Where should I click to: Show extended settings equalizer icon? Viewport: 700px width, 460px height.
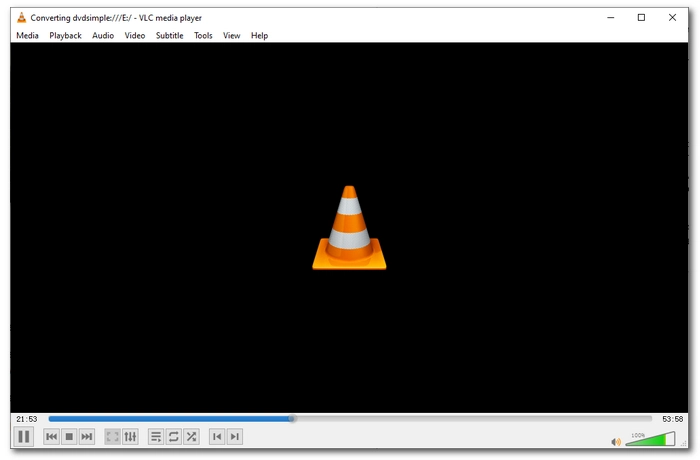click(130, 436)
